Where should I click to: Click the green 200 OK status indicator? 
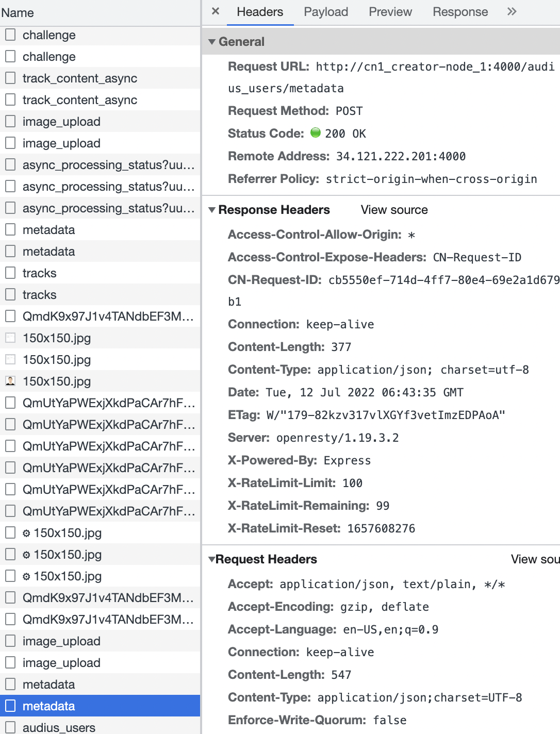click(316, 133)
